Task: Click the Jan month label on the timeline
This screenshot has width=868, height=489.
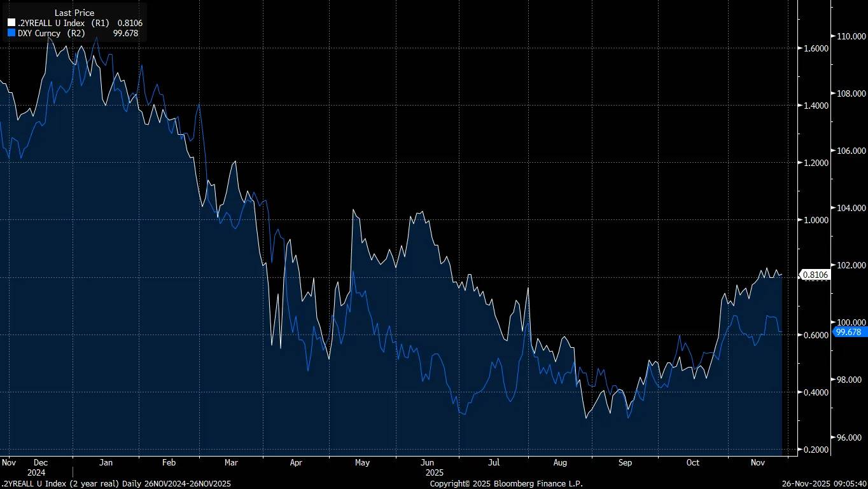Action: click(x=106, y=462)
